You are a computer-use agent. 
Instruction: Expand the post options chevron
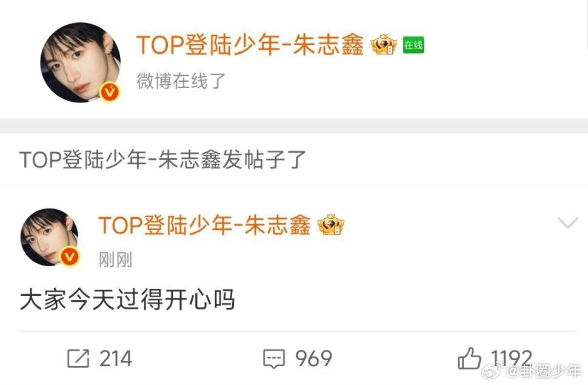[568, 223]
